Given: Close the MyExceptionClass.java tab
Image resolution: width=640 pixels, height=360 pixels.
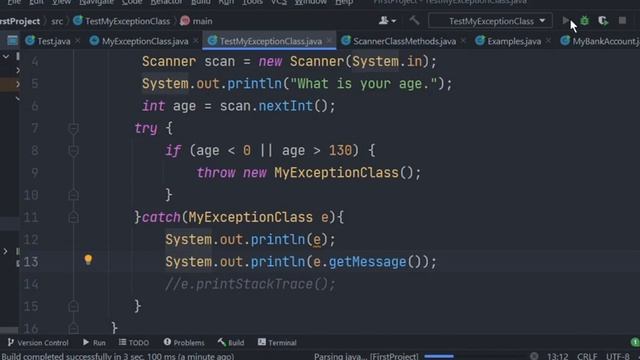Looking at the screenshot, I should (196, 41).
